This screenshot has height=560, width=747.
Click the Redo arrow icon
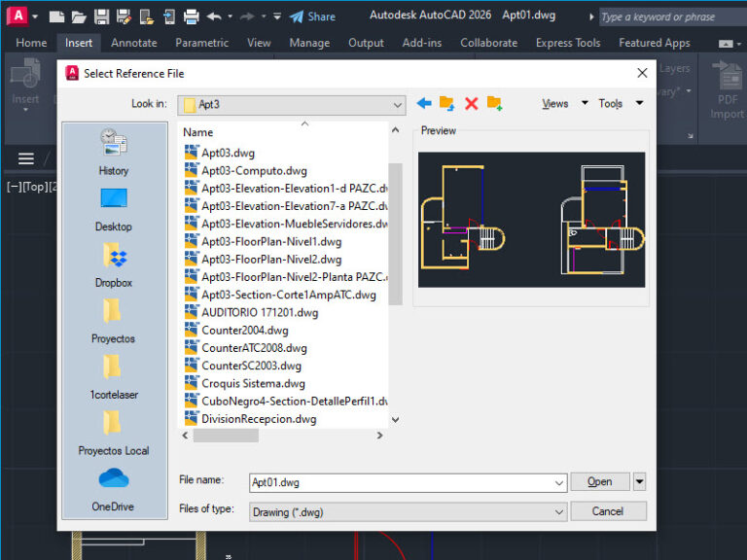tap(247, 17)
